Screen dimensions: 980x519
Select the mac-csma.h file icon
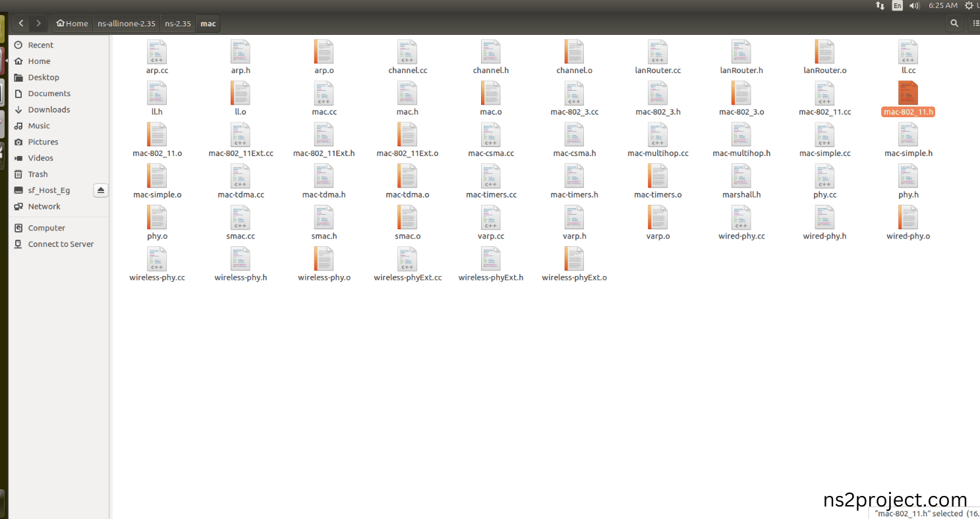575,134
